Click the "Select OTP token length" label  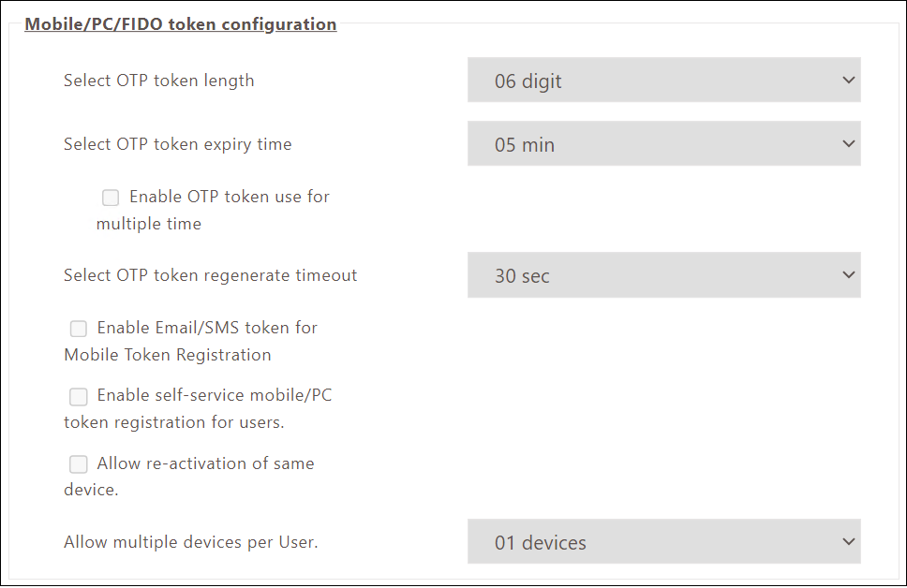(x=159, y=81)
